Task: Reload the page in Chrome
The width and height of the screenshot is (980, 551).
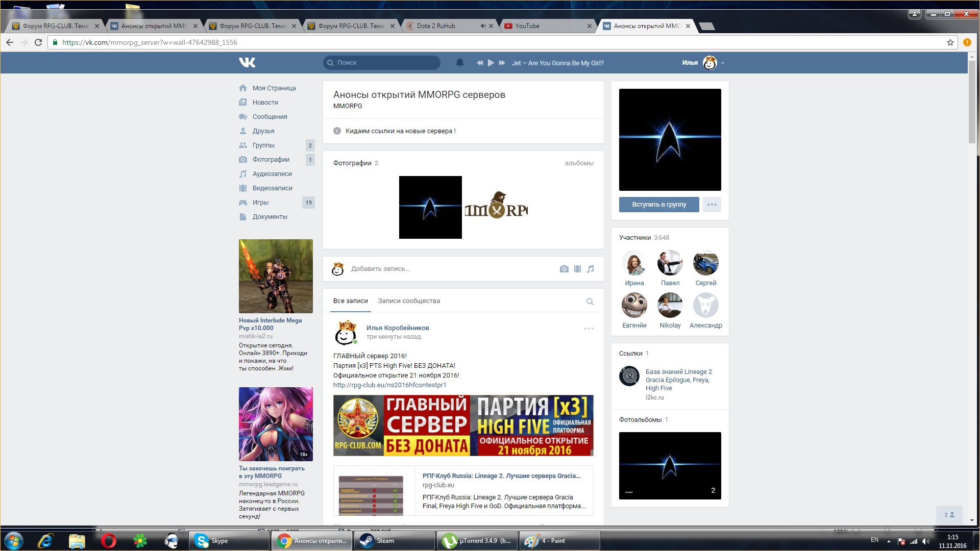Action: 38,42
